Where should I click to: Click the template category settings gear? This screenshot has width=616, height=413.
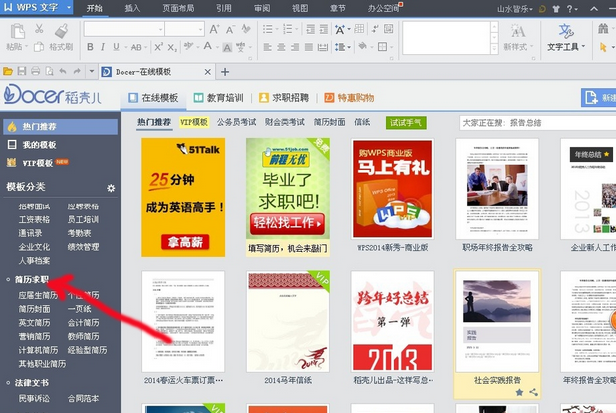pos(111,188)
